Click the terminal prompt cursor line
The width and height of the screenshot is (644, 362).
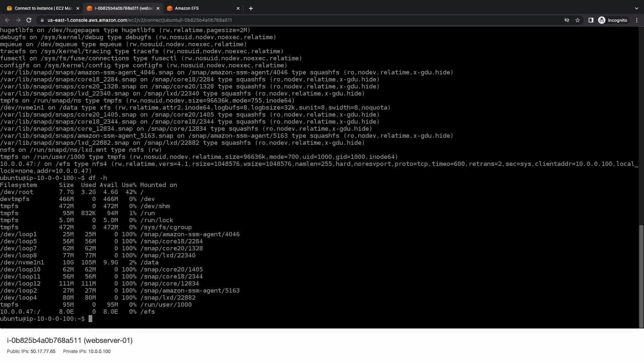[x=90, y=319]
